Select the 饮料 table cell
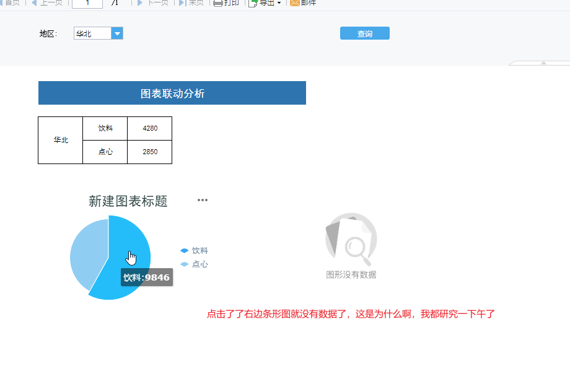This screenshot has width=570, height=392. pyautogui.click(x=105, y=128)
